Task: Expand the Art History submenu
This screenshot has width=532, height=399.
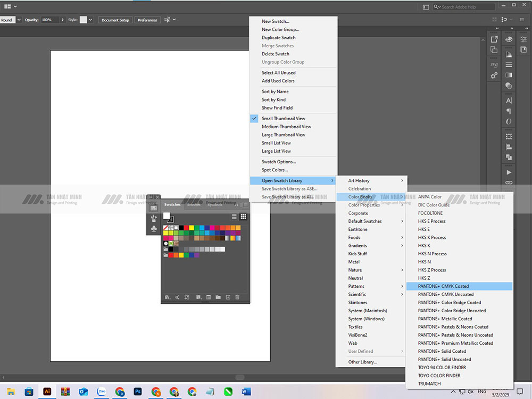Action: 371,180
